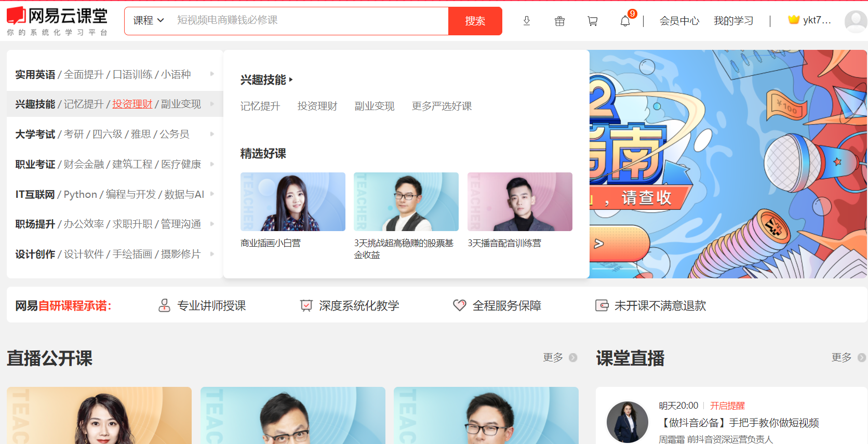868x444 pixels.
Task: Select 设计创作 in the category menu
Action: (x=35, y=254)
